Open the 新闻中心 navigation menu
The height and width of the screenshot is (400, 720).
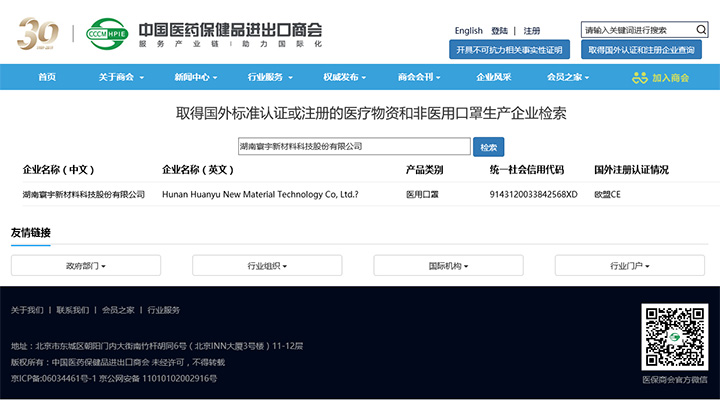point(195,77)
